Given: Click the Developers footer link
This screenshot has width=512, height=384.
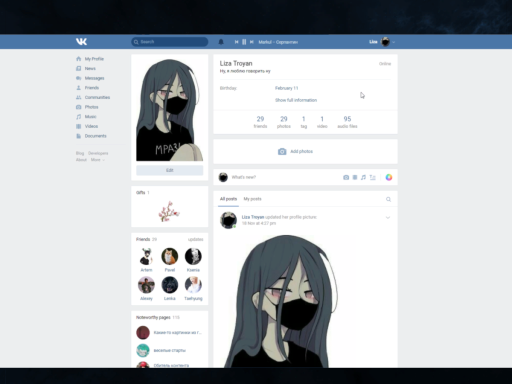Looking at the screenshot, I should coord(98,153).
